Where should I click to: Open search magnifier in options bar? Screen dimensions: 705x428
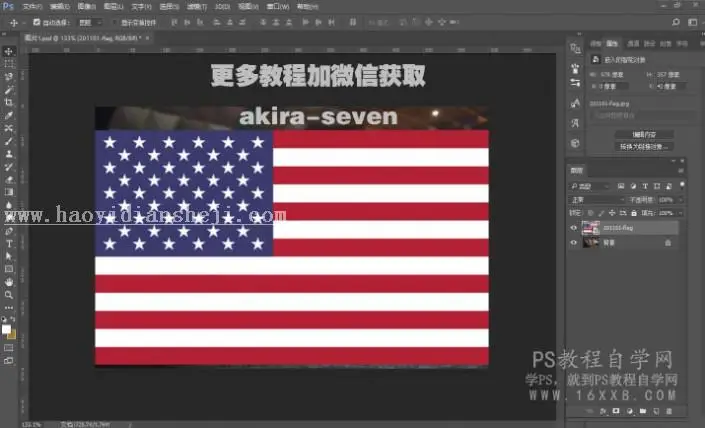tap(676, 22)
